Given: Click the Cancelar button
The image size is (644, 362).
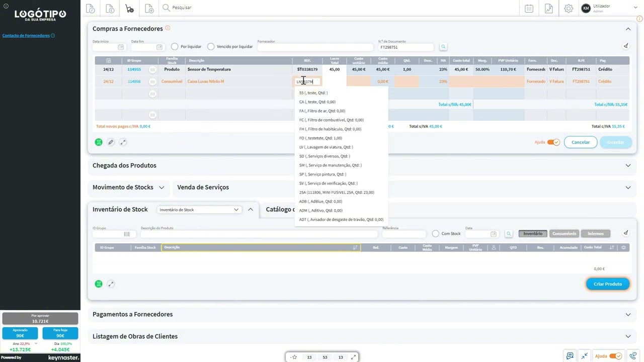Looking at the screenshot, I should pyautogui.click(x=580, y=142).
